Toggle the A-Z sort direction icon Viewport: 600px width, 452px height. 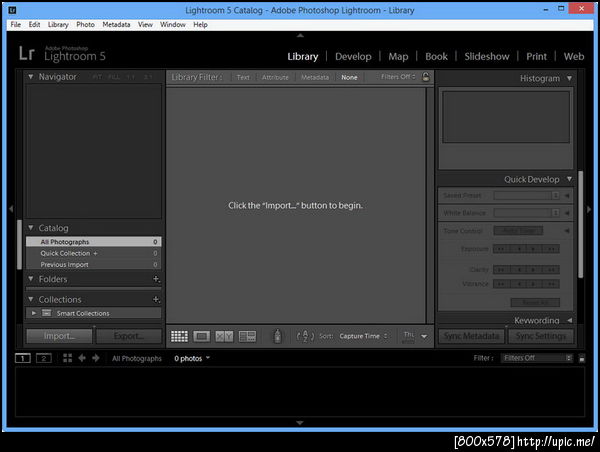(305, 336)
